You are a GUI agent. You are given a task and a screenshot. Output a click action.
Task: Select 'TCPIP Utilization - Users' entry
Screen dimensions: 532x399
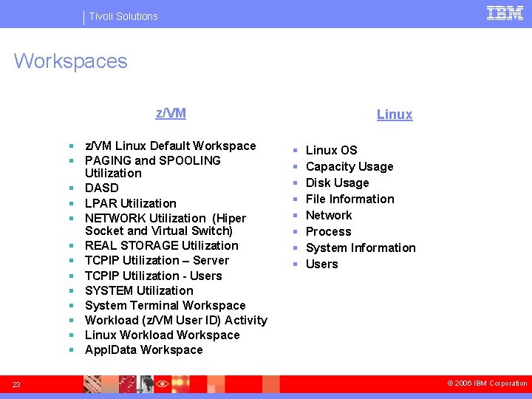pos(154,276)
